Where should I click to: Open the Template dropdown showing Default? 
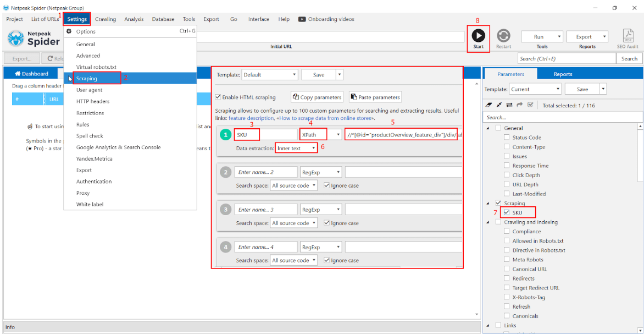coord(270,74)
